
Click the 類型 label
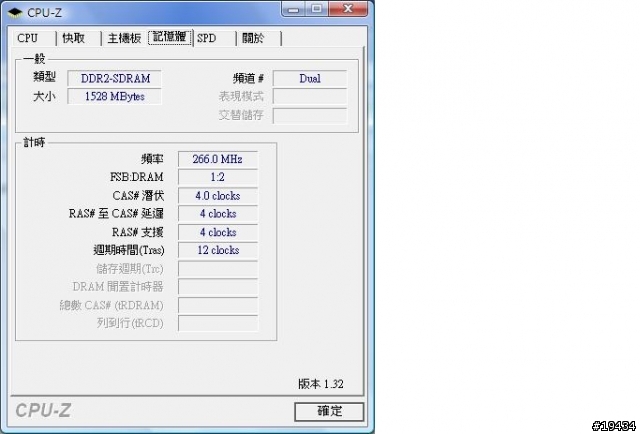click(44, 77)
